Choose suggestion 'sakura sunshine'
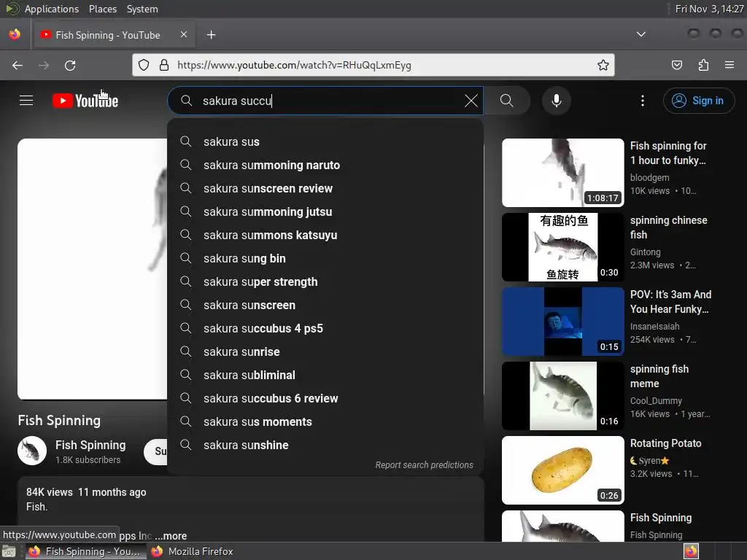The image size is (747, 560). tap(325, 445)
